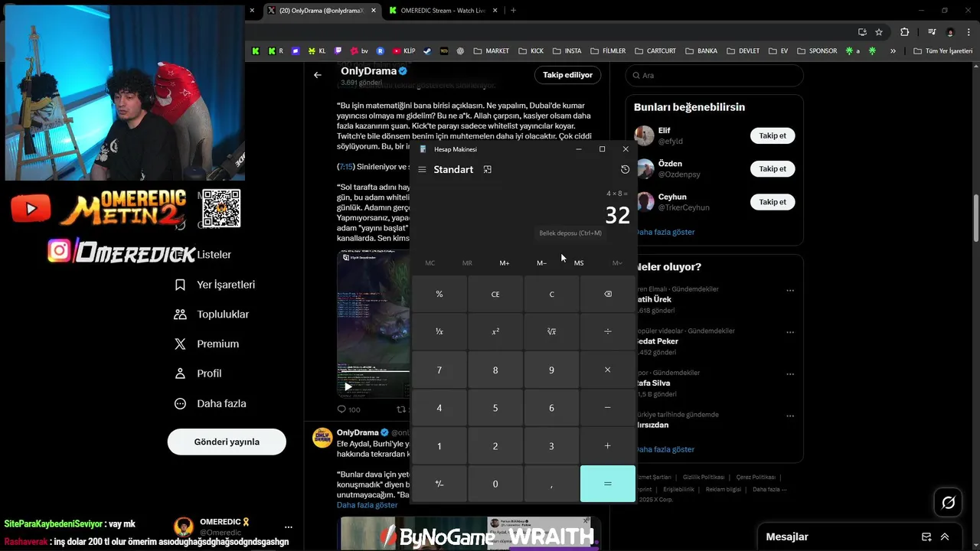Screen dimensions: 980x551
Task: Play the video in the tweet
Action: pyautogui.click(x=348, y=386)
